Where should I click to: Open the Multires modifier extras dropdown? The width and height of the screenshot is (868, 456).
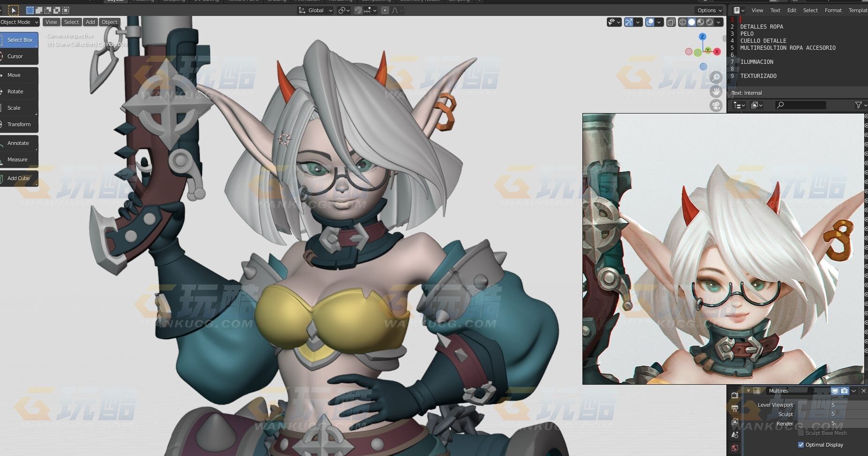pyautogui.click(x=854, y=391)
